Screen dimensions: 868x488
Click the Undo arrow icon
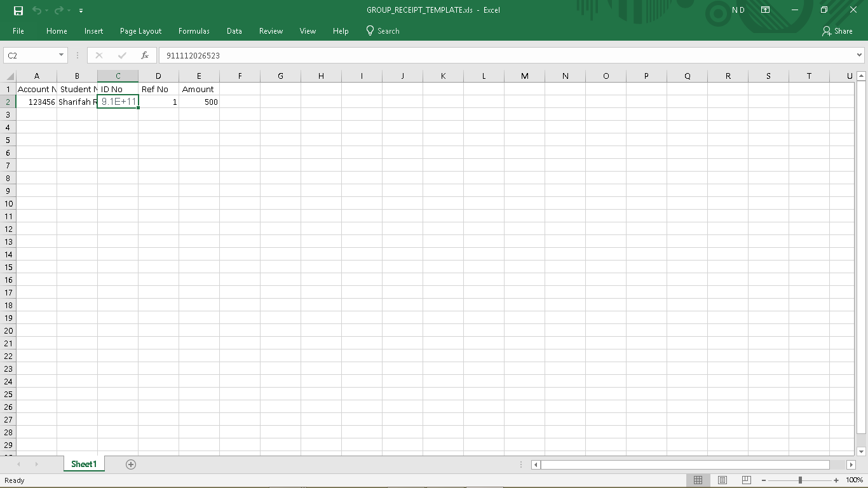(x=37, y=10)
